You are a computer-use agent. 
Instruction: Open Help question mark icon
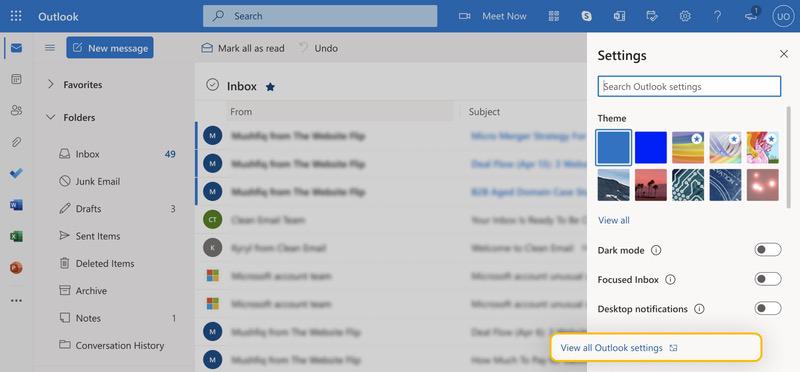[717, 16]
